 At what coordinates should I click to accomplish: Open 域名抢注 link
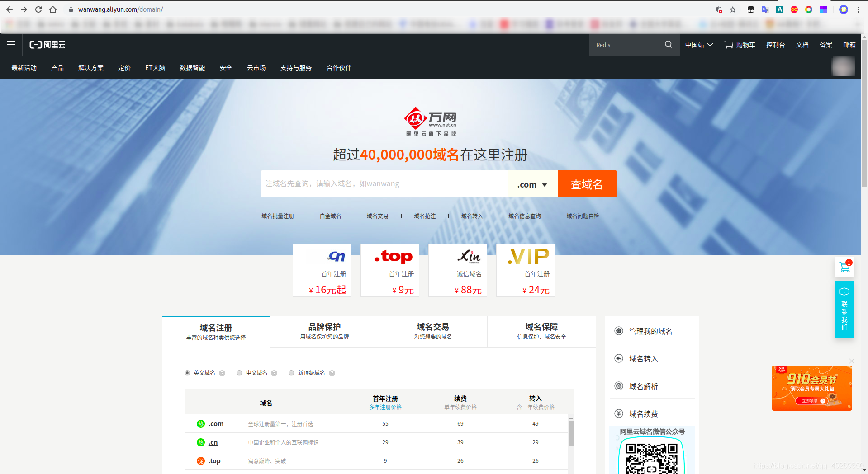point(425,216)
